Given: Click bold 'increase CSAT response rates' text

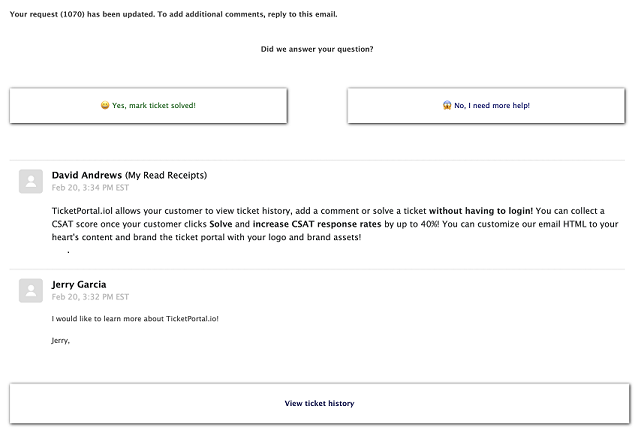Looking at the screenshot, I should tap(317, 224).
